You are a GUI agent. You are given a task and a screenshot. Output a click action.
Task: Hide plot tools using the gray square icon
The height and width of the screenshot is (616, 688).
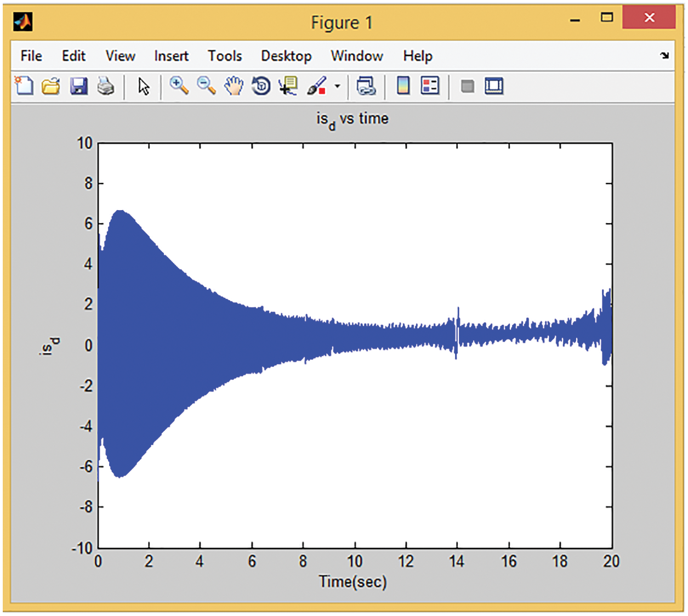pos(467,86)
